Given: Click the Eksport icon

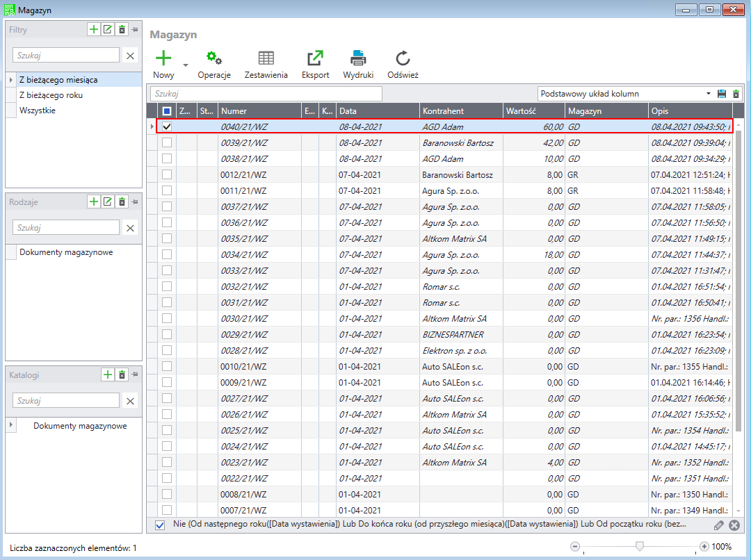Looking at the screenshot, I should [315, 58].
